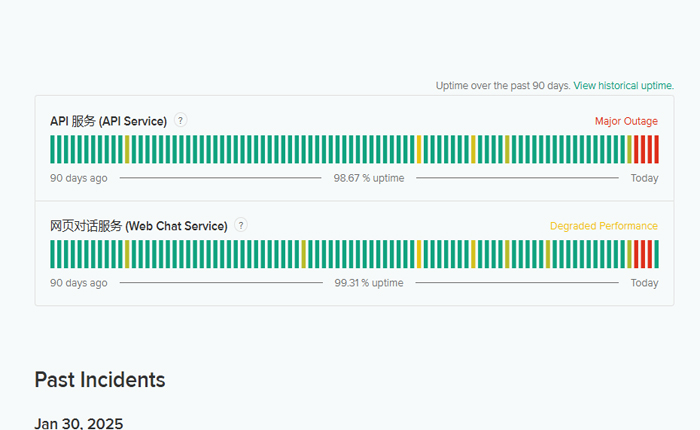
Task: Click the Jan 30, 2025 incident date
Action: click(x=79, y=424)
